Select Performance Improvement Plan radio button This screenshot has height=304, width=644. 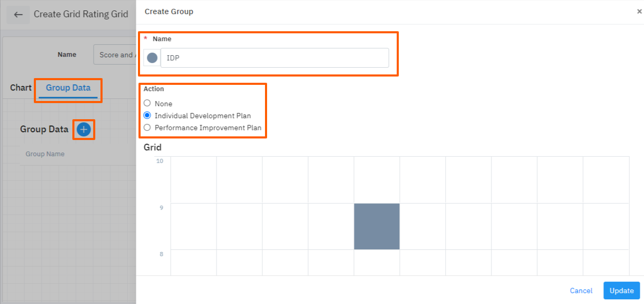[x=147, y=128]
